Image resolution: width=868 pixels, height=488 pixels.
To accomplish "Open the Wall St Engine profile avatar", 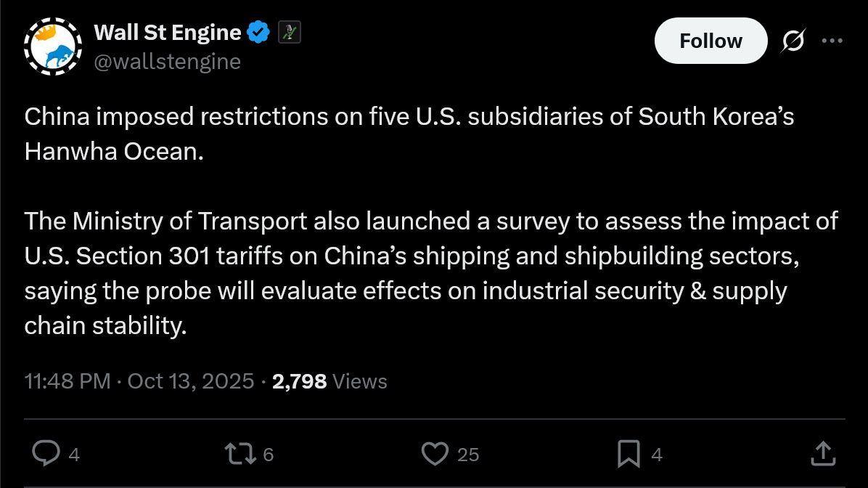I will tap(54, 46).
